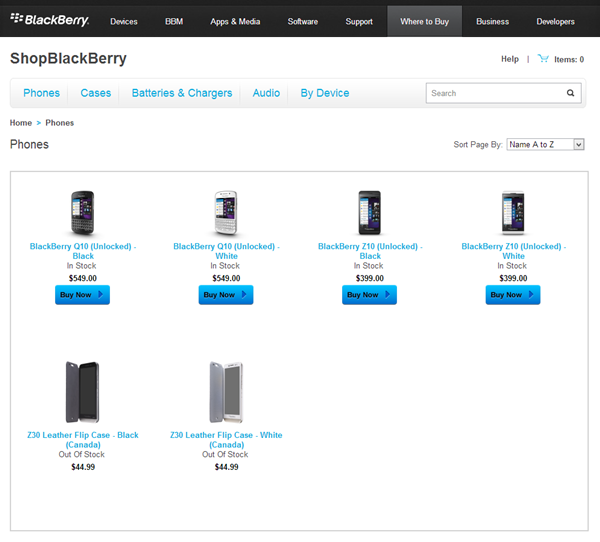Select the Audio category tab

point(266,93)
